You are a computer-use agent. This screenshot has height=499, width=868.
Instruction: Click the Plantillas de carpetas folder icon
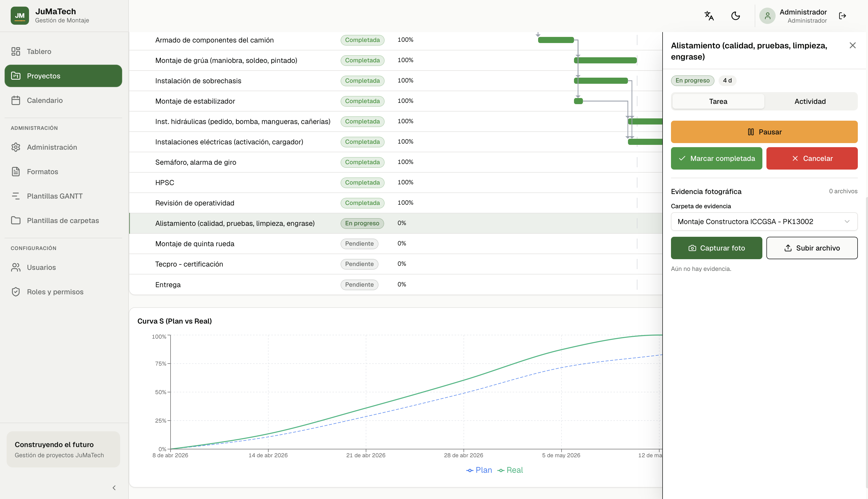pyautogui.click(x=16, y=220)
